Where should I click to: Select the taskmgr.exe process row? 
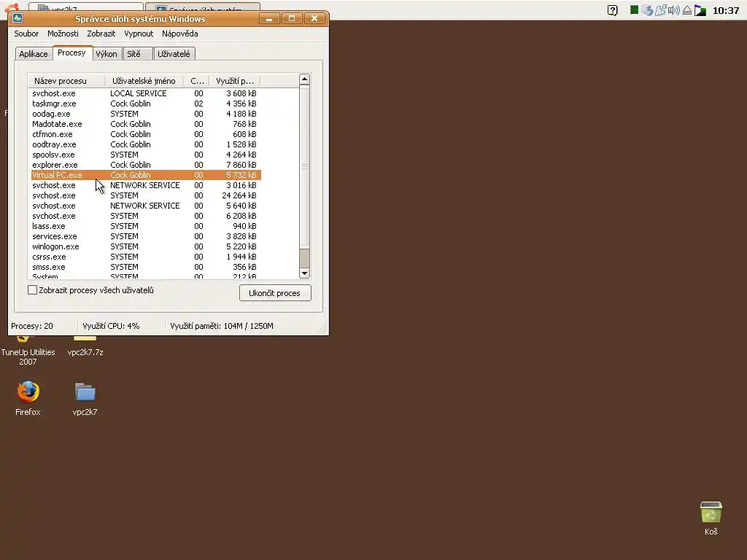point(146,104)
